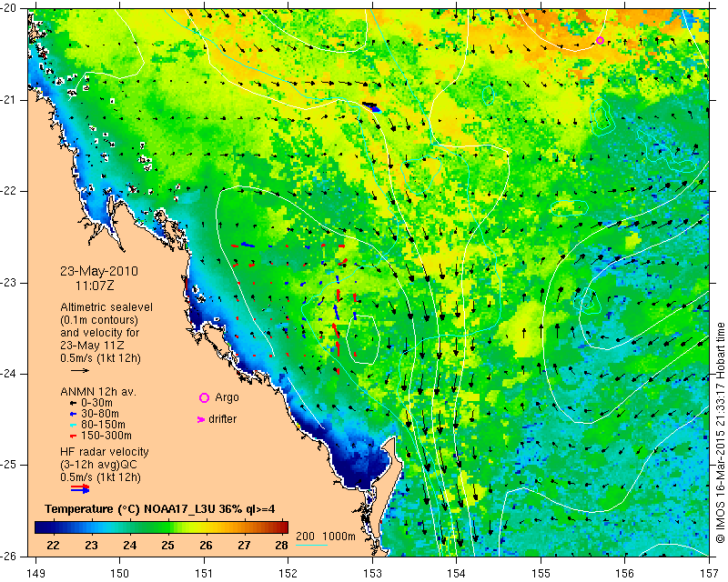Click the colorbar tick label '24'
The height and width of the screenshot is (582, 728).
pos(129,546)
